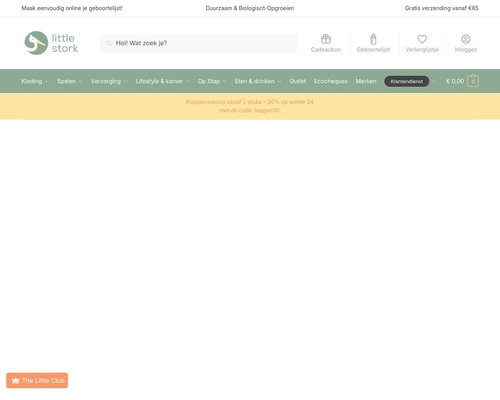Open the Geboortelijst bottle icon

373,39
